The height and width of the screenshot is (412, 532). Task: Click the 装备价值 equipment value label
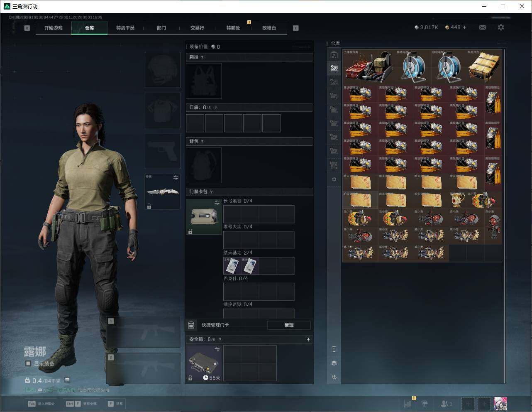pyautogui.click(x=199, y=47)
